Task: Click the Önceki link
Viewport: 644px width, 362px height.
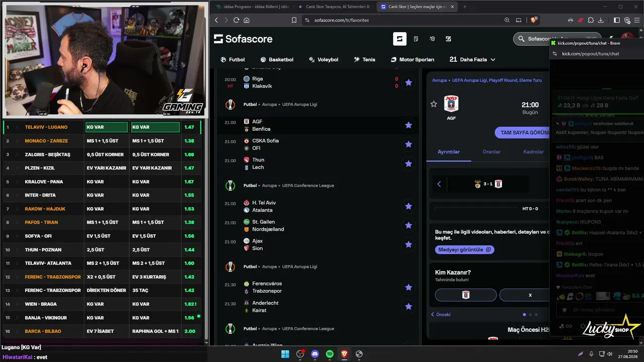Action: (441, 315)
